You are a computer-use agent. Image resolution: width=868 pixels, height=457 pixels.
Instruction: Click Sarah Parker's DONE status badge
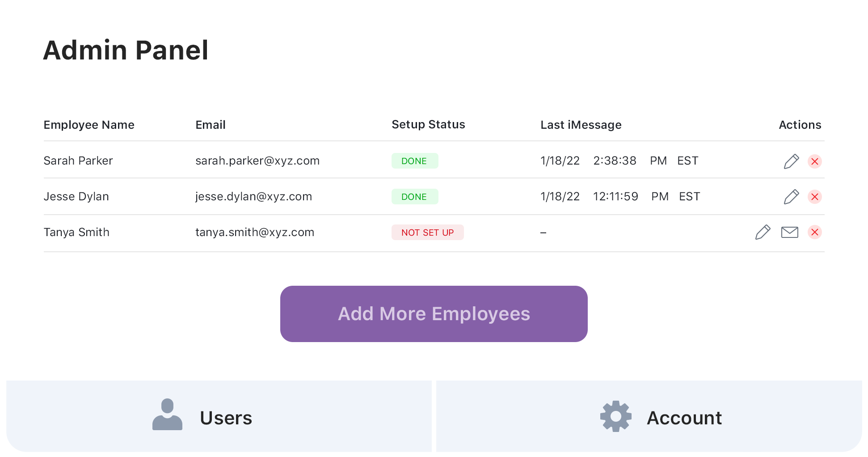(414, 161)
